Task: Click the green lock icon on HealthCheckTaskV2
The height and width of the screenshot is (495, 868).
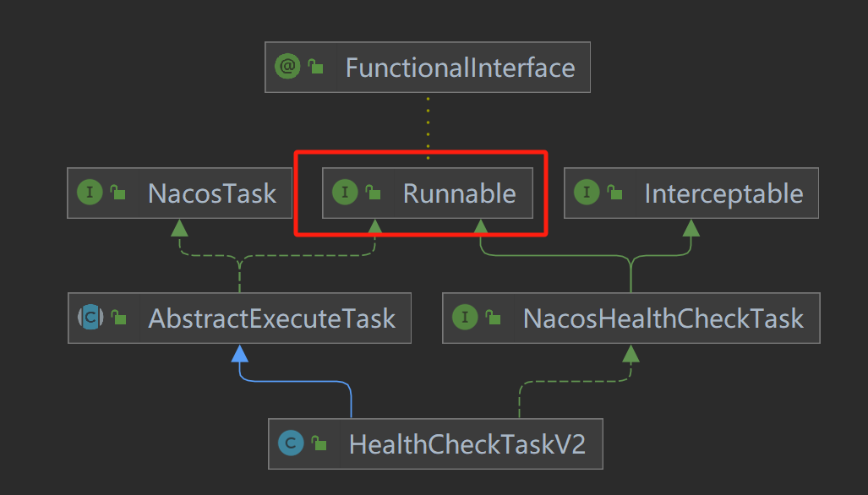Action: pyautogui.click(x=319, y=443)
